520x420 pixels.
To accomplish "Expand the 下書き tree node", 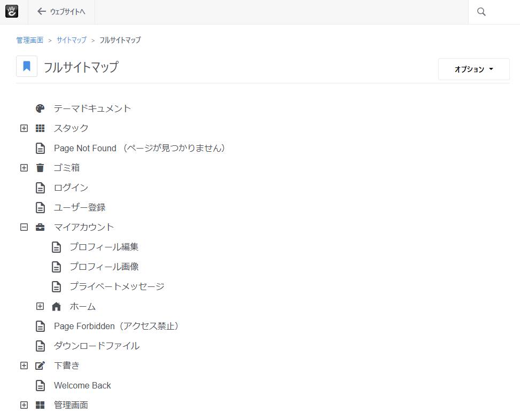I will (24, 365).
